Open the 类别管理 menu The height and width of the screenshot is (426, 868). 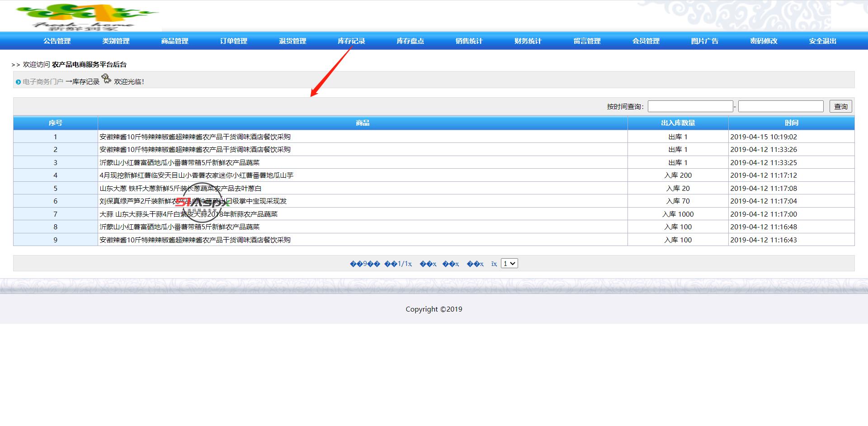(x=116, y=41)
